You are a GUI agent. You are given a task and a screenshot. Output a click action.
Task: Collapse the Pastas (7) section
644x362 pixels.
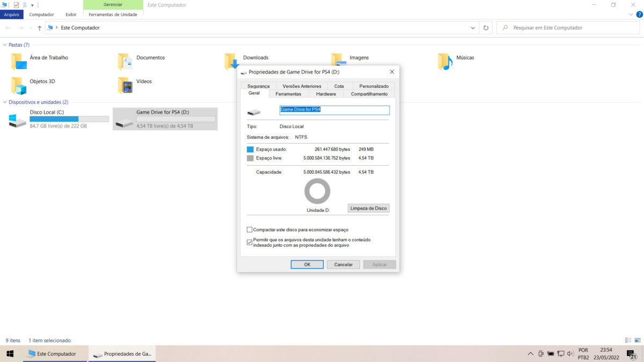point(5,45)
